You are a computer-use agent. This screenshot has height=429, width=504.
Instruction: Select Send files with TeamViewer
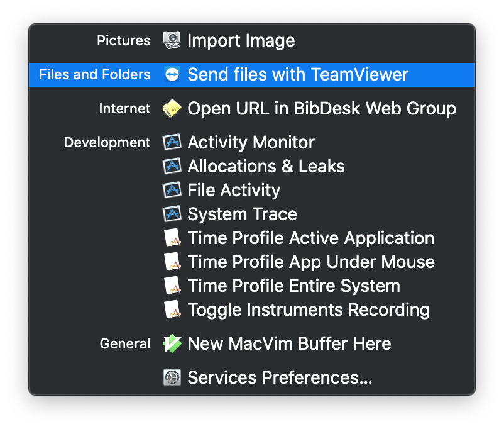(298, 75)
